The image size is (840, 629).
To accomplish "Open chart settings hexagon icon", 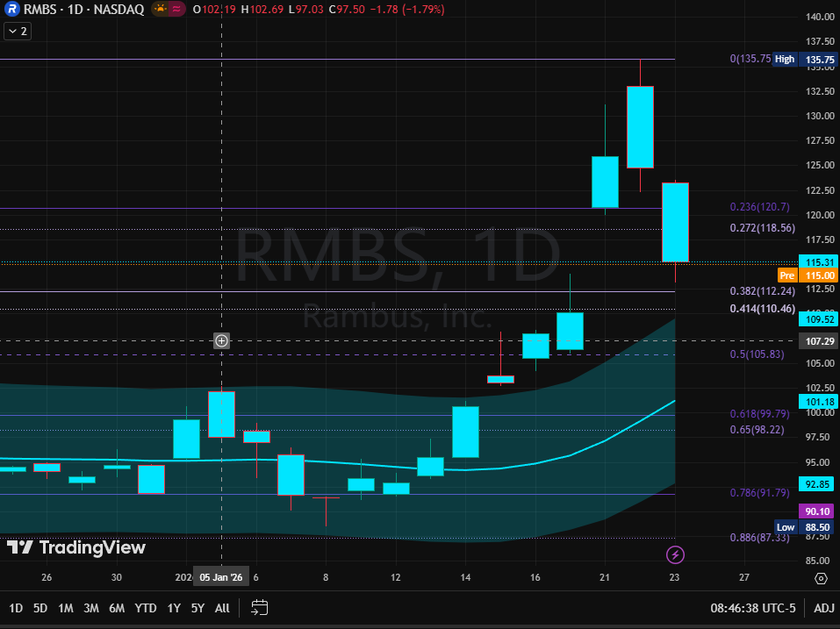I will click(821, 578).
